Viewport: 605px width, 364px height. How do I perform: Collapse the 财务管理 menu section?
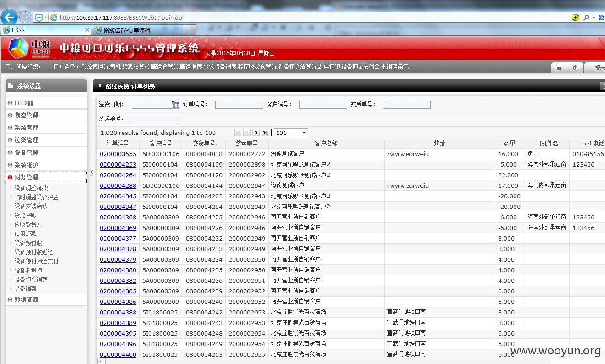click(46, 177)
